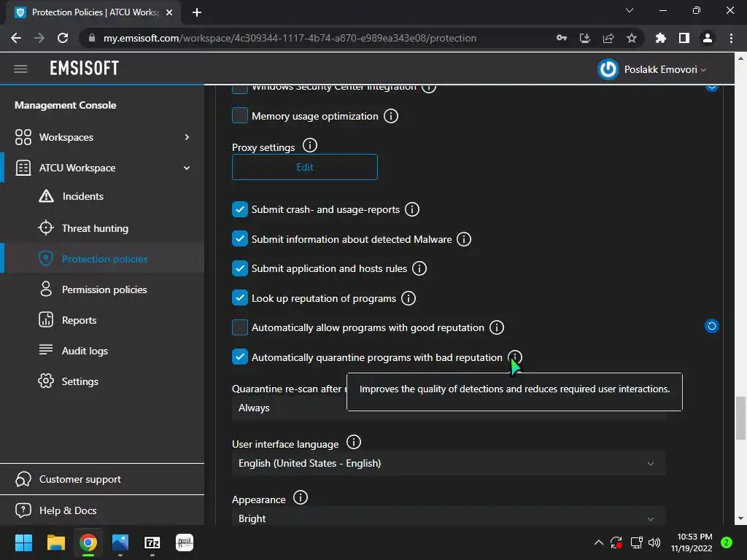Image resolution: width=747 pixels, height=560 pixels.
Task: Open File Explorer from the taskbar
Action: [x=55, y=542]
